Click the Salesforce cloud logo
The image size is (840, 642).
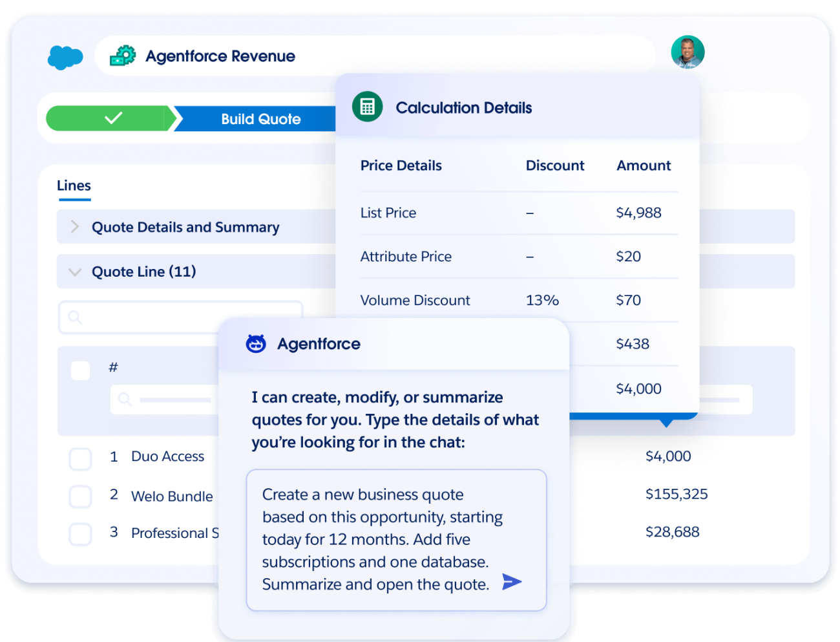pos(65,57)
